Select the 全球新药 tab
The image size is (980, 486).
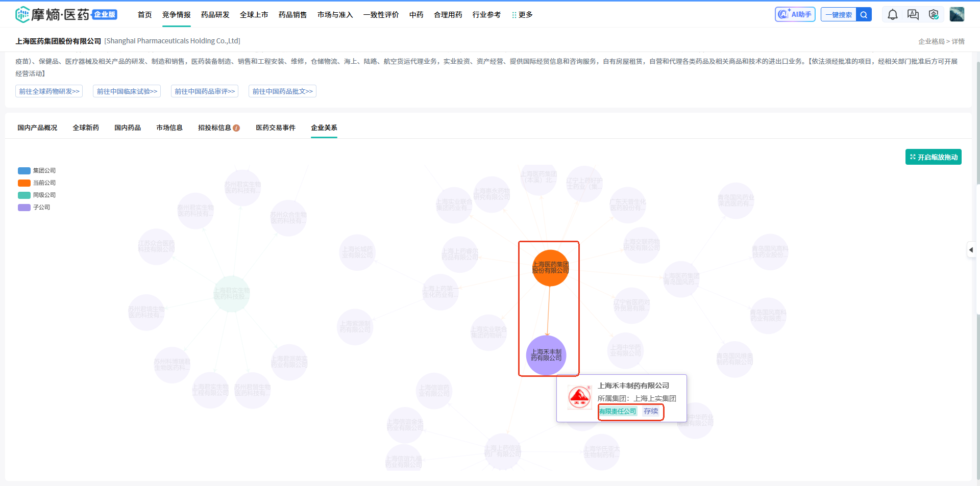(86, 127)
